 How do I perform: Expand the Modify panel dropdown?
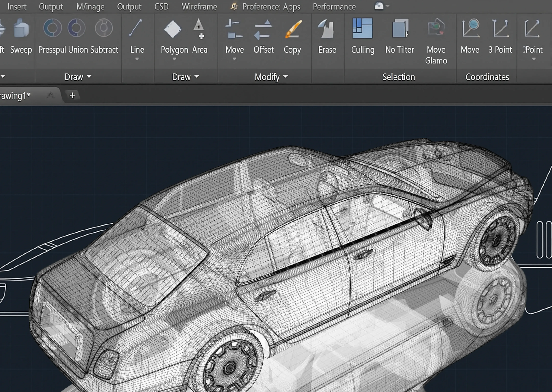pos(285,77)
